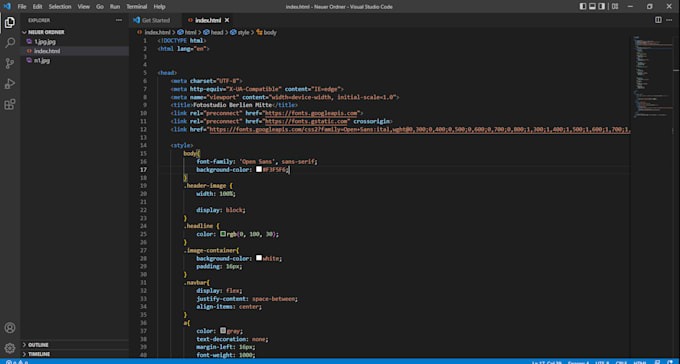The image size is (680, 364).
Task: Open the head breadcrumb dropdown
Action: pyautogui.click(x=213, y=32)
